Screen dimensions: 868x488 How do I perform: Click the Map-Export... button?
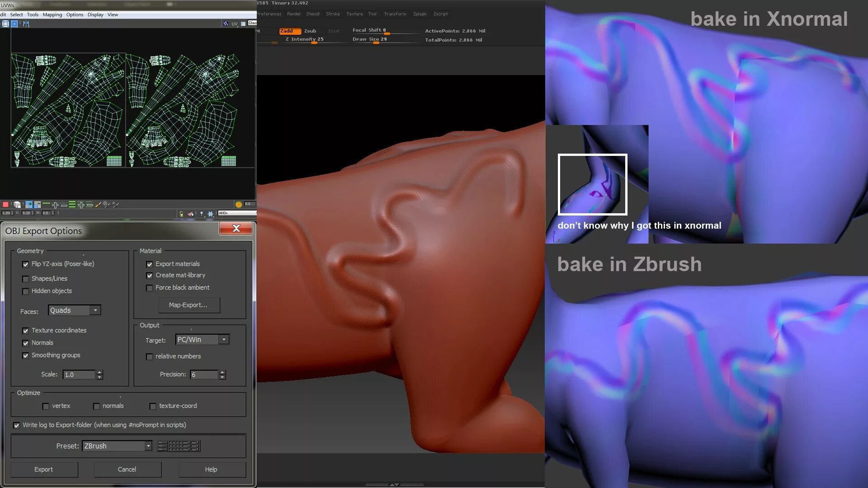coord(189,305)
